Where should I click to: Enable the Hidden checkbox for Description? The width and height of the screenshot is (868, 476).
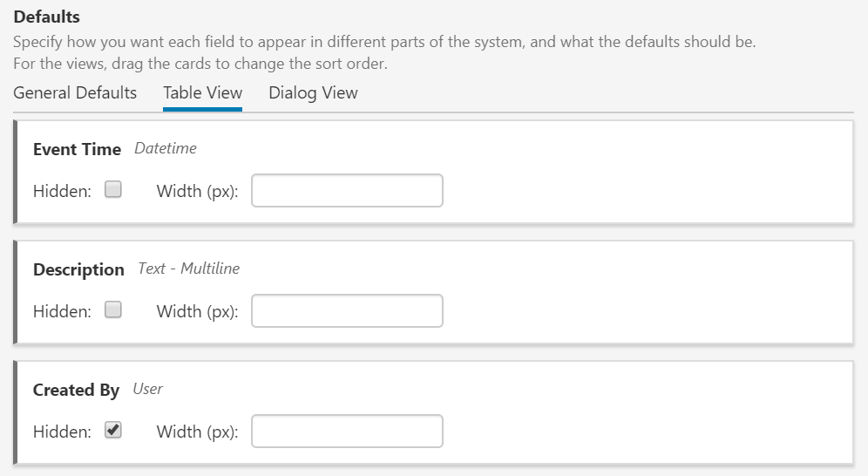tap(113, 309)
